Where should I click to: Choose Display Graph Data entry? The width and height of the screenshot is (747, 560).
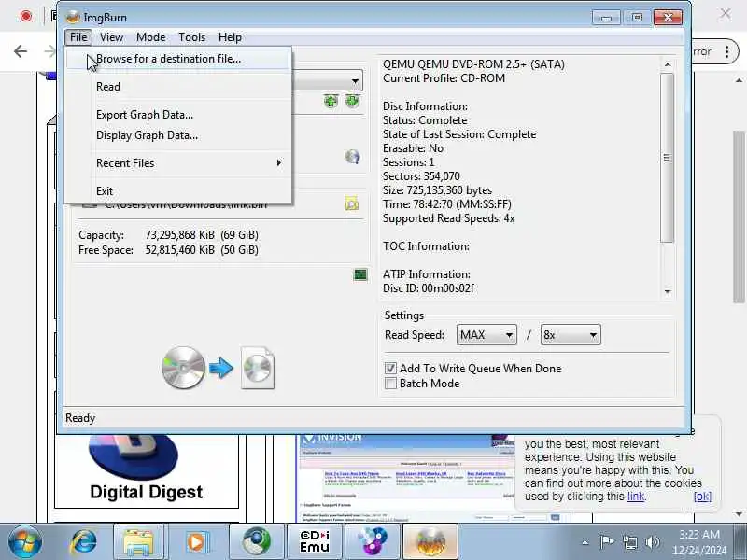177,135
